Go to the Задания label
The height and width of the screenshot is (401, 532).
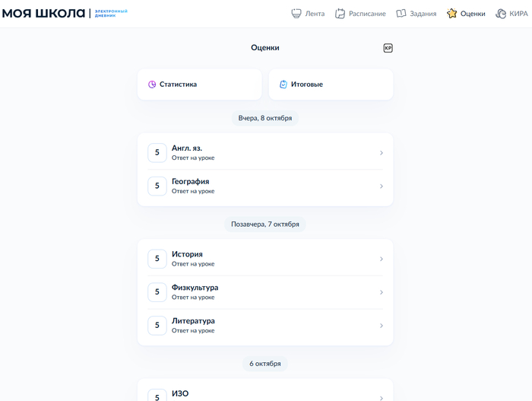423,14
